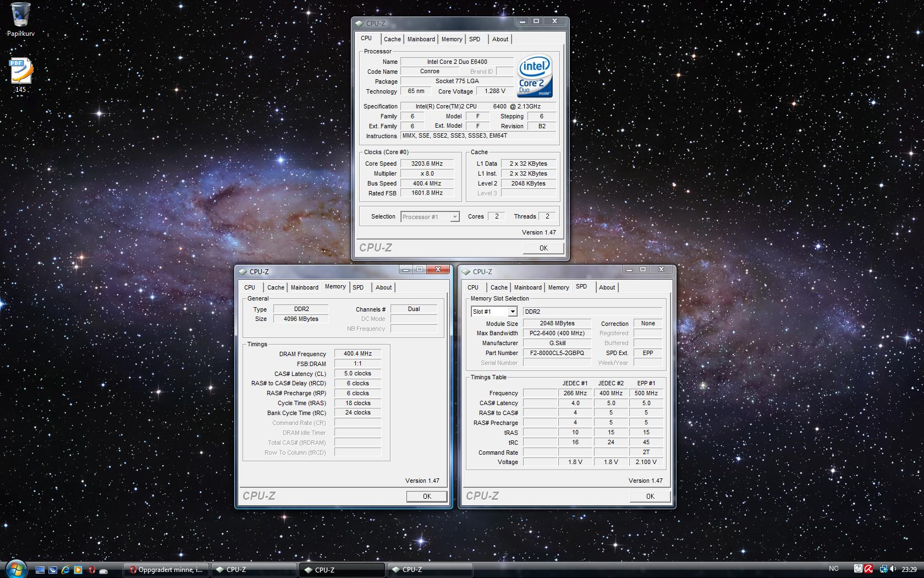This screenshot has height=578, width=924.
Task: Select About tab in Memory CPU-Z window
Action: [x=383, y=287]
